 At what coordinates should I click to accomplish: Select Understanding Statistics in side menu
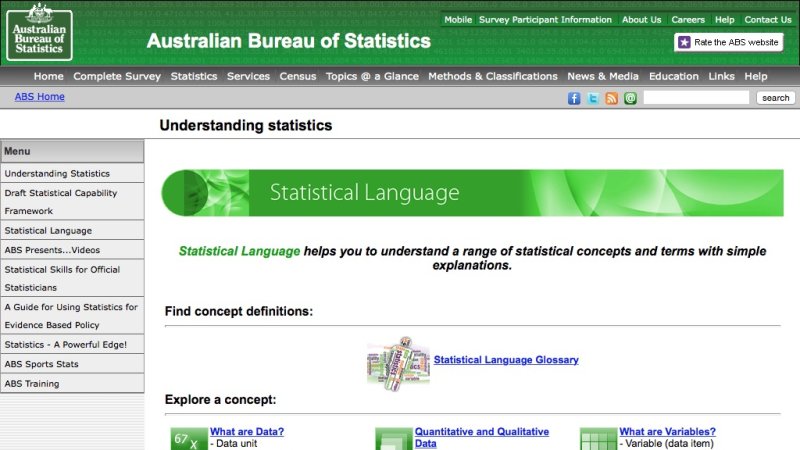click(x=72, y=173)
